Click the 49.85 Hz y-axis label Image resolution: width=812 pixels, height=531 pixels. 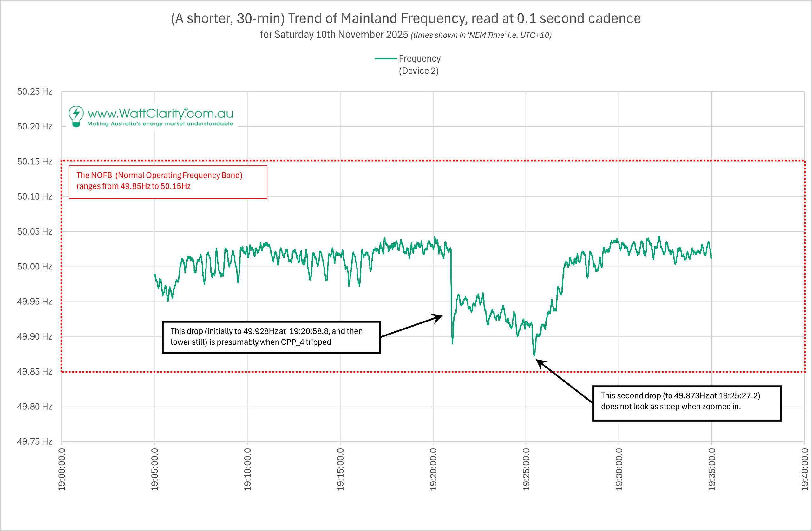[x=35, y=372]
